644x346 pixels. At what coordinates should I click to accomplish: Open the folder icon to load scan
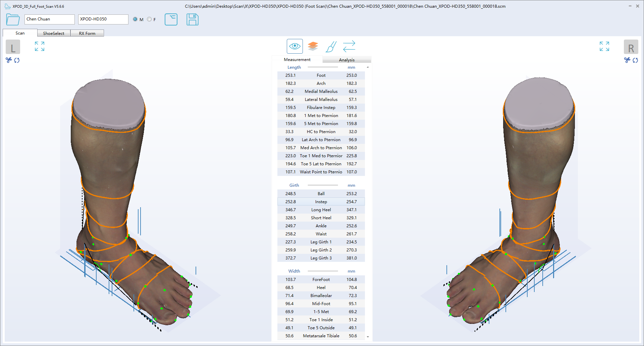pos(13,19)
